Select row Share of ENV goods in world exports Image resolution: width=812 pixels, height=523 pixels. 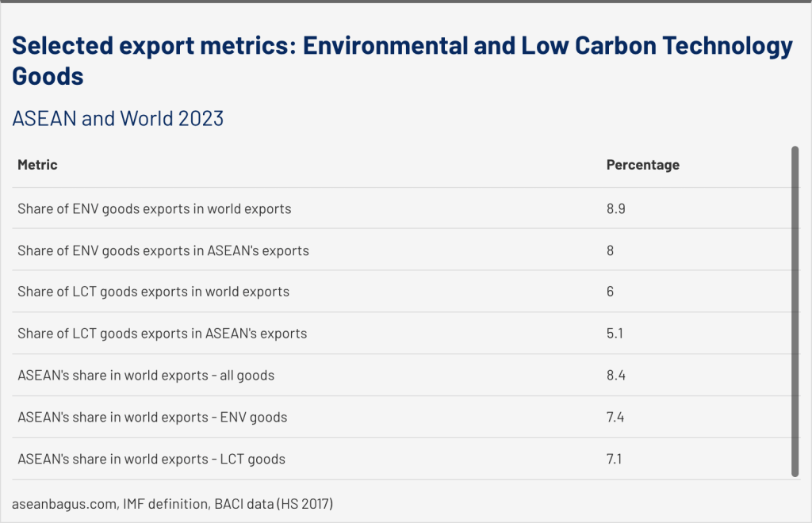click(x=155, y=209)
